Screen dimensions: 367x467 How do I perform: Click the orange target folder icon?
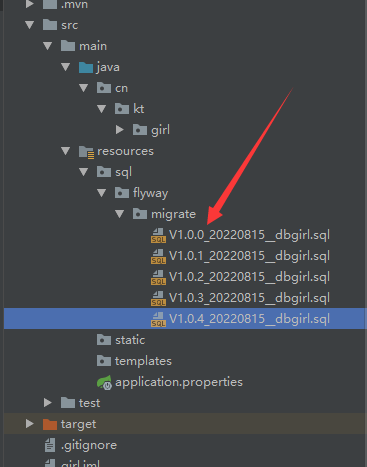pyautogui.click(x=50, y=424)
